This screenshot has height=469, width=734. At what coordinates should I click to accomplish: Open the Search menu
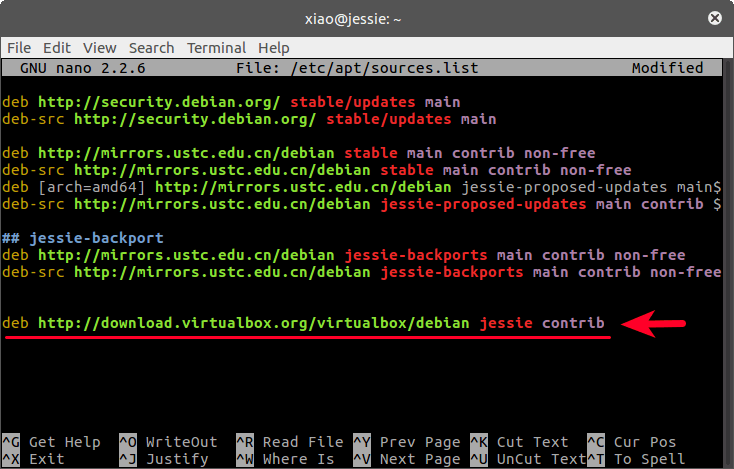pos(151,48)
